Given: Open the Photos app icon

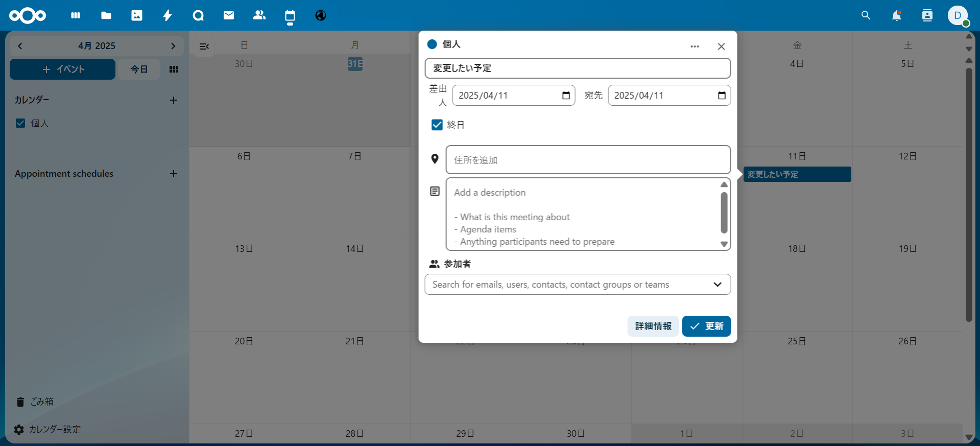Looking at the screenshot, I should [x=137, y=15].
